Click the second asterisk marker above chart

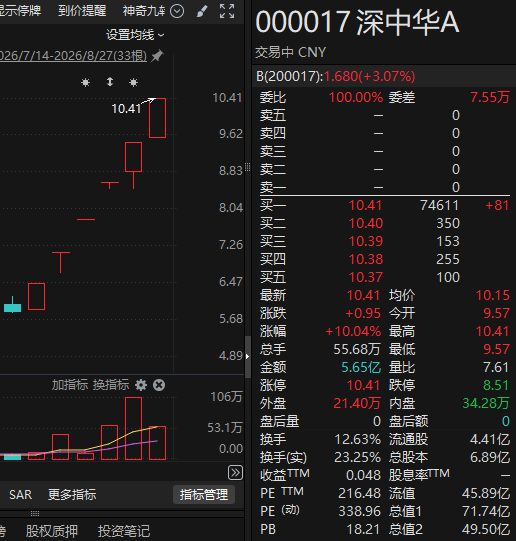pos(133,82)
